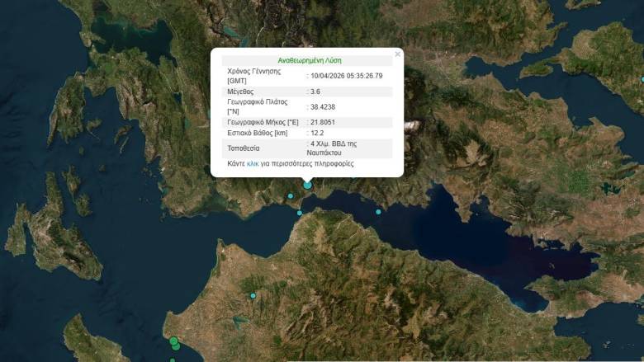Click the 'Γεωγραφικό Πλάτος [°N]' label
This screenshot has height=362, width=644.
[x=258, y=106]
